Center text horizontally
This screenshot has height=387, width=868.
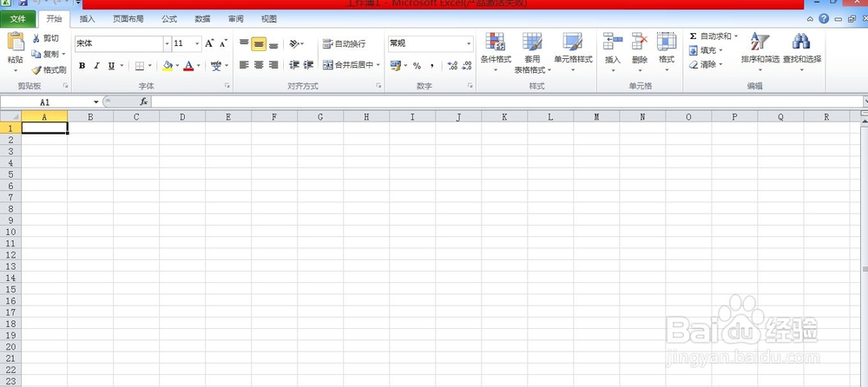259,65
